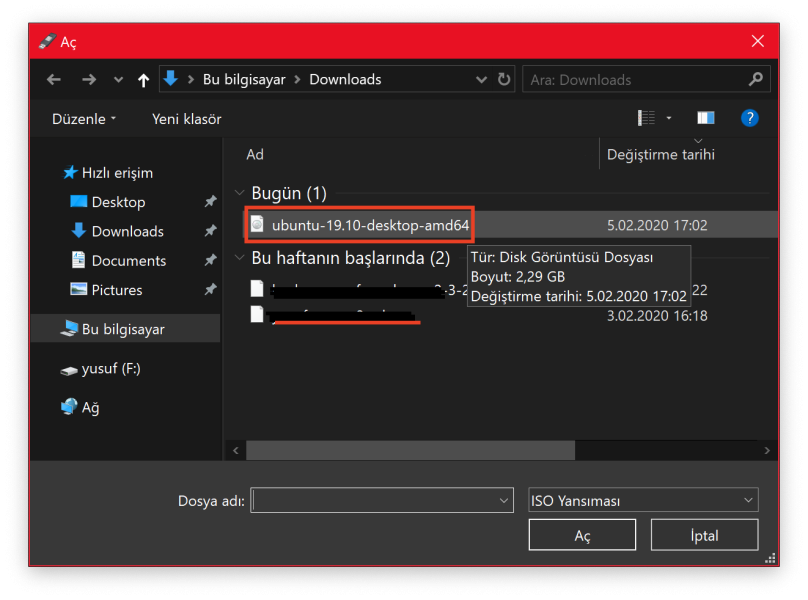Select yusuf (F:) drive in sidebar

pos(110,369)
